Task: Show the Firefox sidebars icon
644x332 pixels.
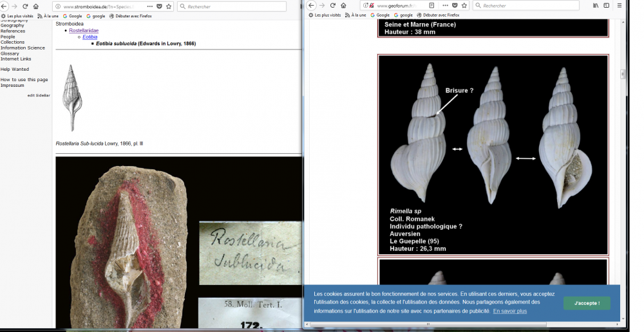Action: (607, 6)
